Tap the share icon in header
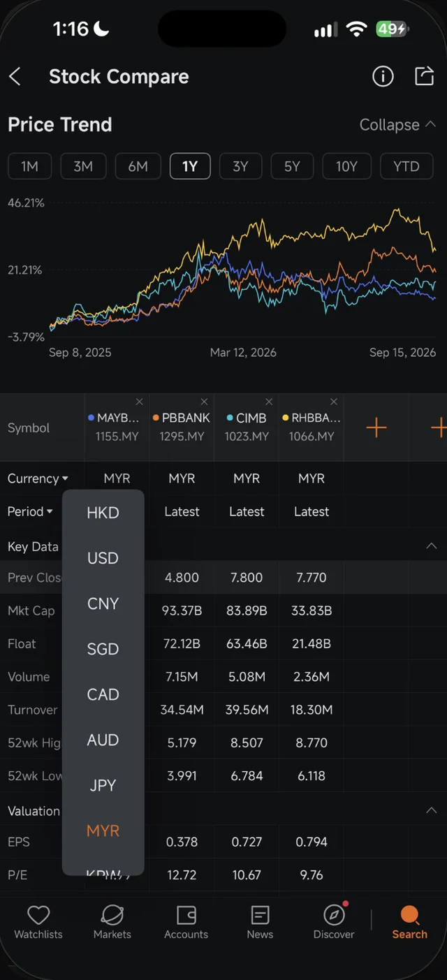Image resolution: width=447 pixels, height=980 pixels. point(424,76)
